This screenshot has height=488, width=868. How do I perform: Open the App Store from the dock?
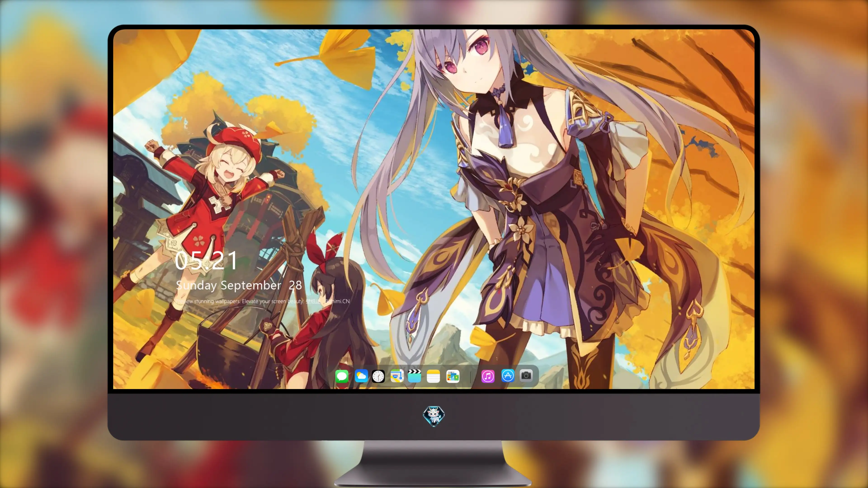pos(508,376)
